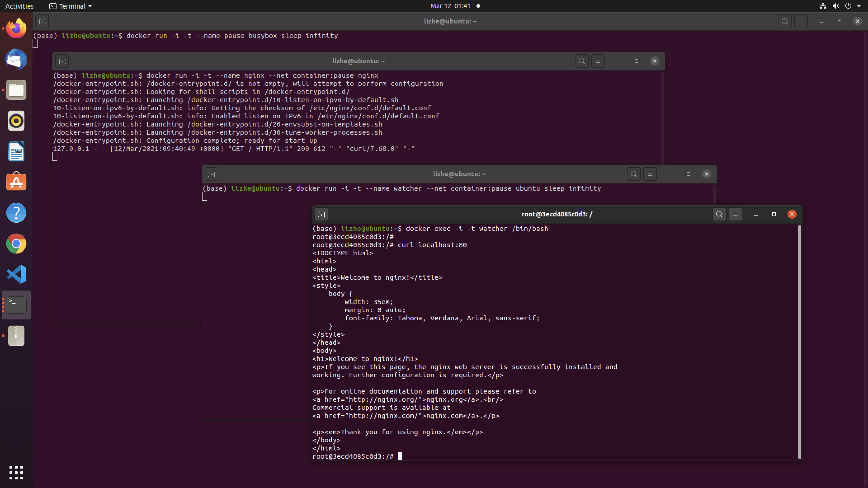Close the watcher run terminal window

707,174
